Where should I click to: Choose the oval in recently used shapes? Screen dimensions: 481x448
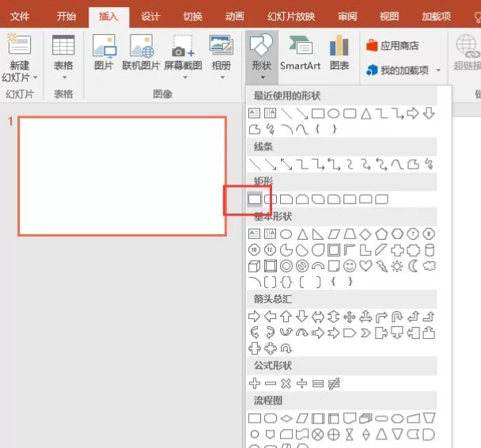(x=333, y=113)
